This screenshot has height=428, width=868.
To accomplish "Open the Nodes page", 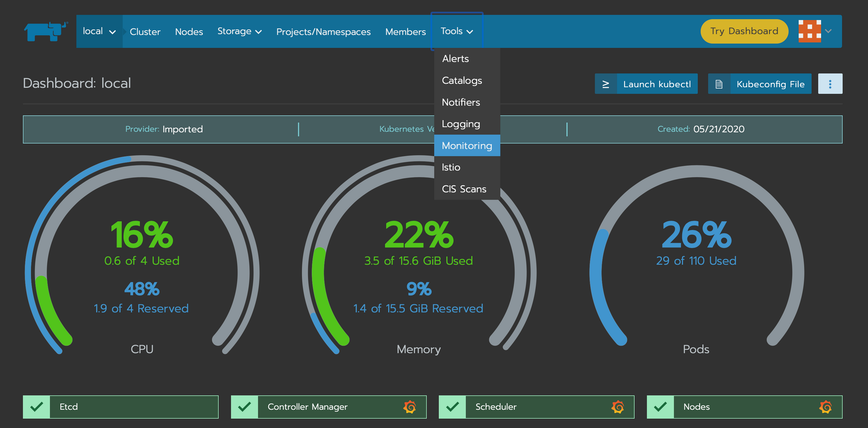I will point(189,32).
